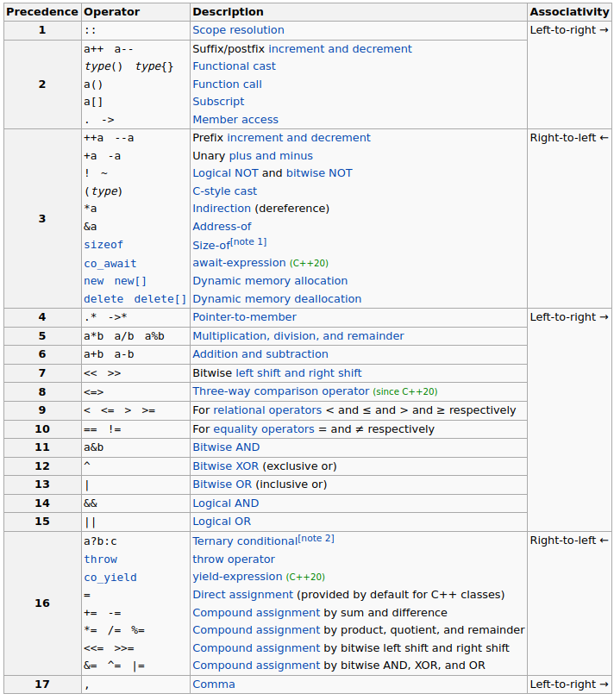Viewport: 614px width, 700px height.
Task: Click the a?b:c operator text
Action: (100, 541)
